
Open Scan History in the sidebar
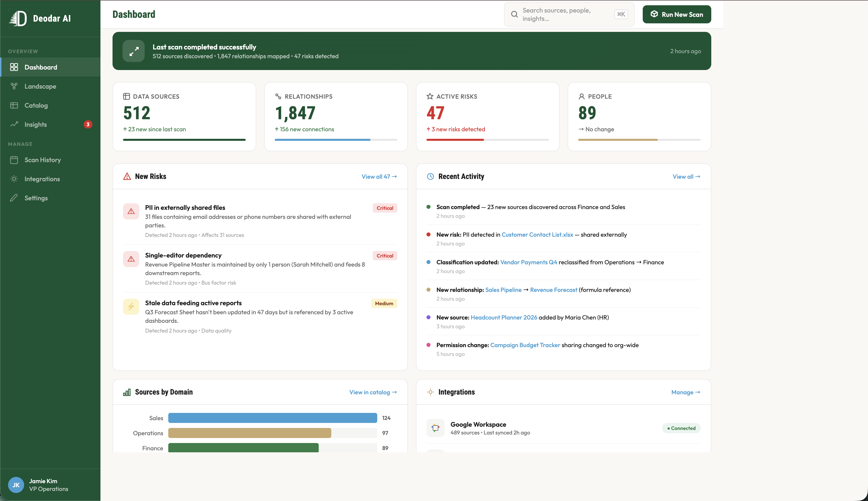pyautogui.click(x=42, y=160)
